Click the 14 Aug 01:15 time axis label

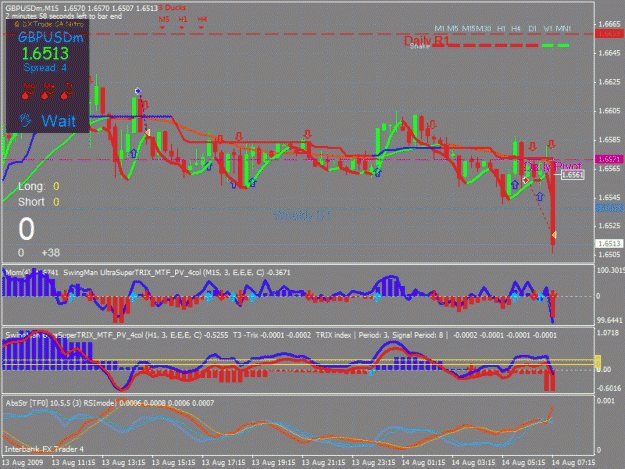click(x=423, y=463)
